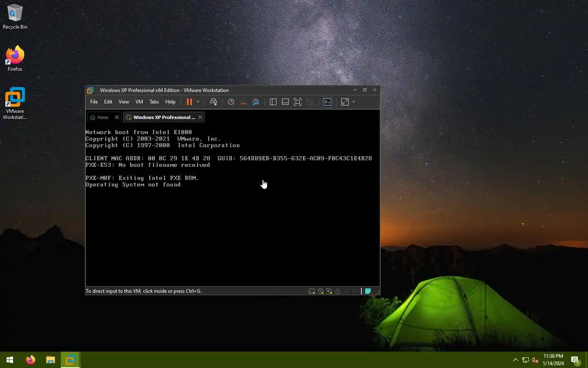Click the 'Operating System not found' text

pos(133,185)
